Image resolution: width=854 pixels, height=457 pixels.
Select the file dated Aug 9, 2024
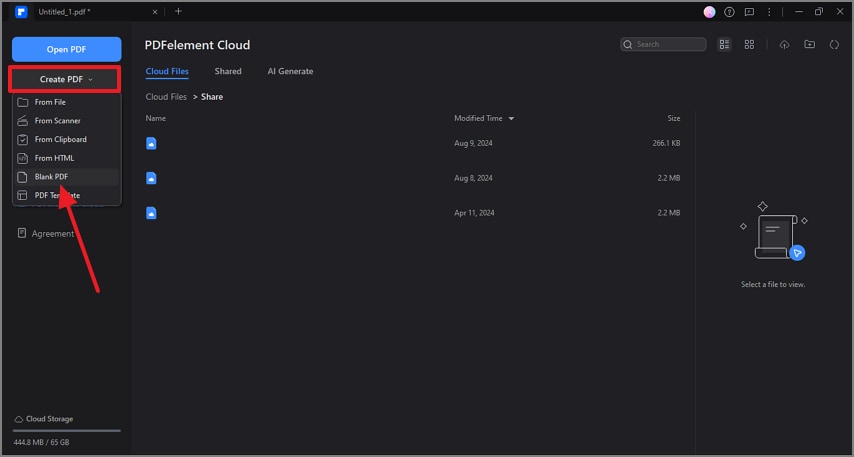pyautogui.click(x=413, y=143)
